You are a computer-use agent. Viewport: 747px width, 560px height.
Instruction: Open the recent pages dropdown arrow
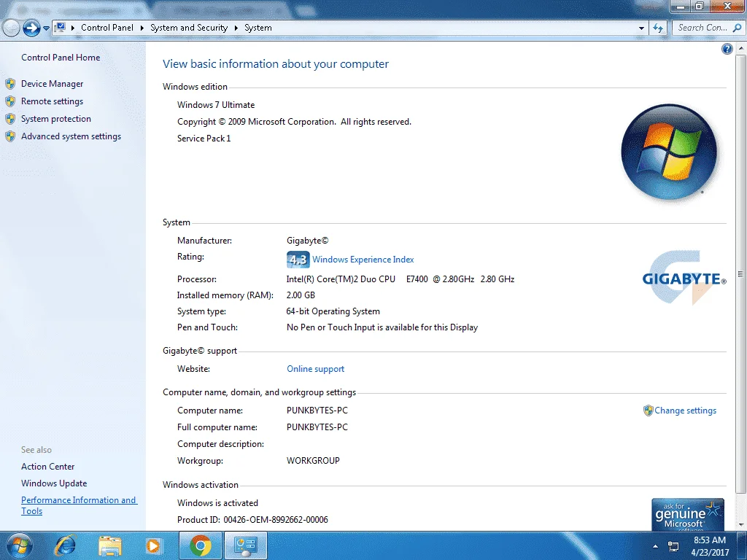pos(46,28)
